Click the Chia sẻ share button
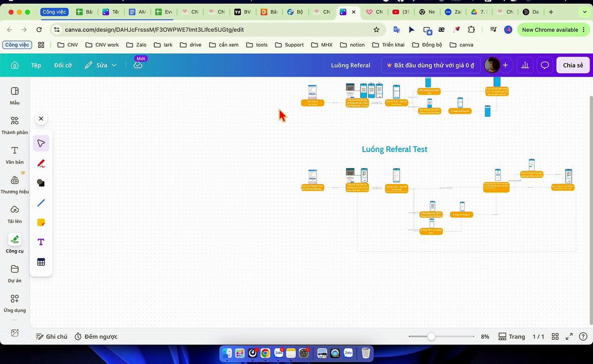 click(x=573, y=65)
